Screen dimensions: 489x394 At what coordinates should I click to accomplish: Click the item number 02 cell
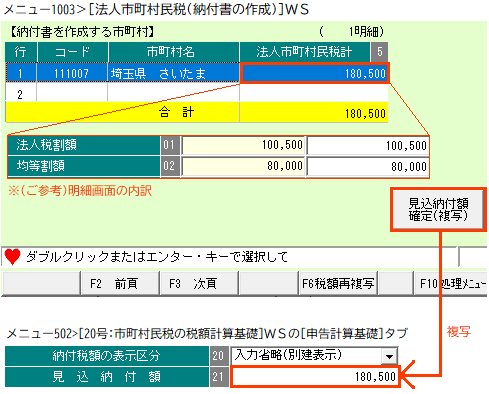click(169, 166)
